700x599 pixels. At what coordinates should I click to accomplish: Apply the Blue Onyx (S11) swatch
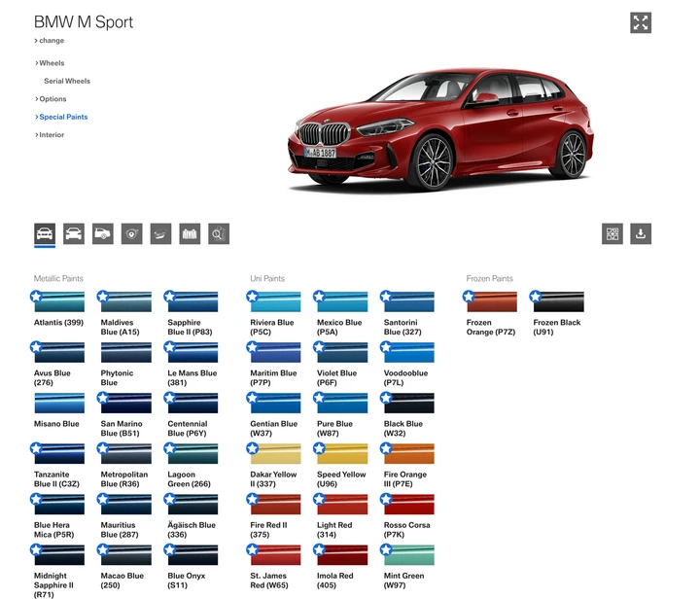(192, 555)
